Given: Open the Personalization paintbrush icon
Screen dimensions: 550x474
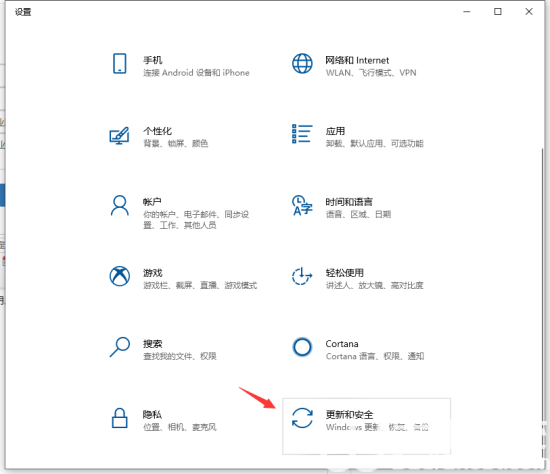Looking at the screenshot, I should pos(119,135).
